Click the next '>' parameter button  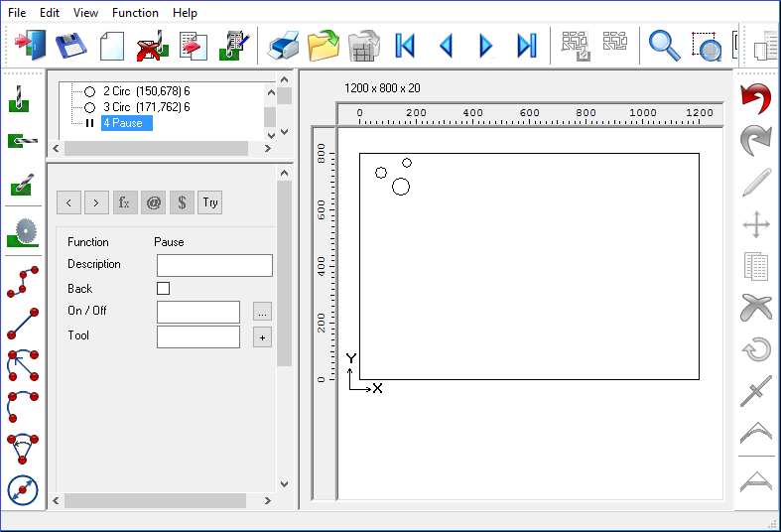pyautogui.click(x=96, y=202)
